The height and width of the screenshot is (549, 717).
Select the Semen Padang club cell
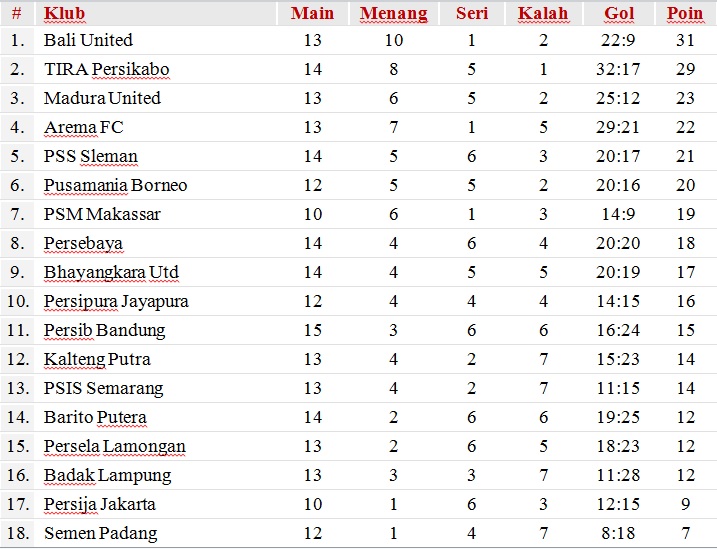(x=100, y=533)
